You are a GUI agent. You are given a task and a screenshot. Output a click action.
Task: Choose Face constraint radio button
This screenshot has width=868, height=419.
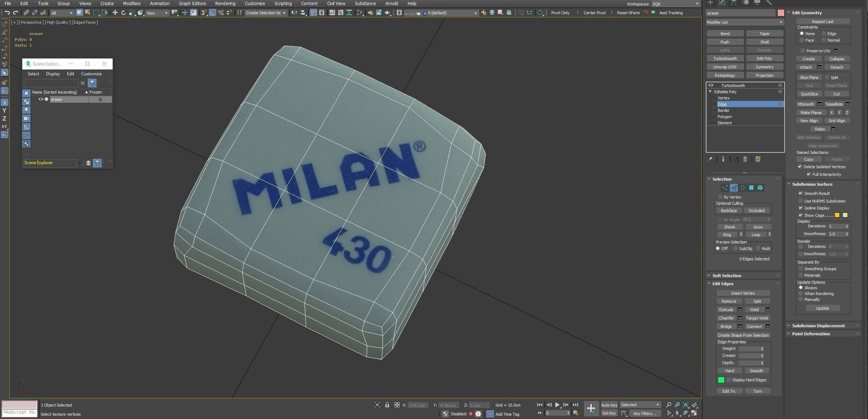point(802,40)
